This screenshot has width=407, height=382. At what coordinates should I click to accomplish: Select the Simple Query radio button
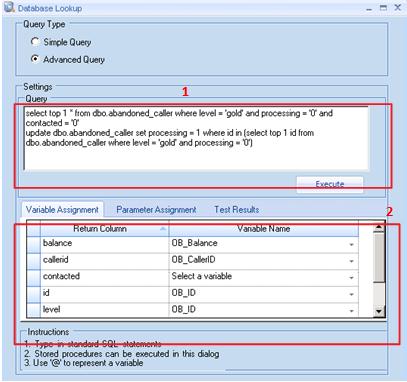[x=35, y=42]
